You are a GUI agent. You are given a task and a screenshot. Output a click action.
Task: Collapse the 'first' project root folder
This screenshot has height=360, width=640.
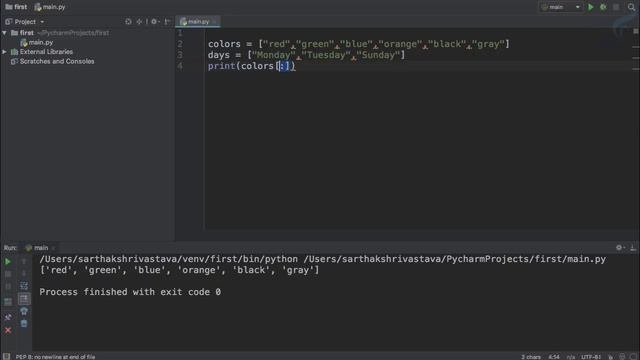click(x=4, y=33)
